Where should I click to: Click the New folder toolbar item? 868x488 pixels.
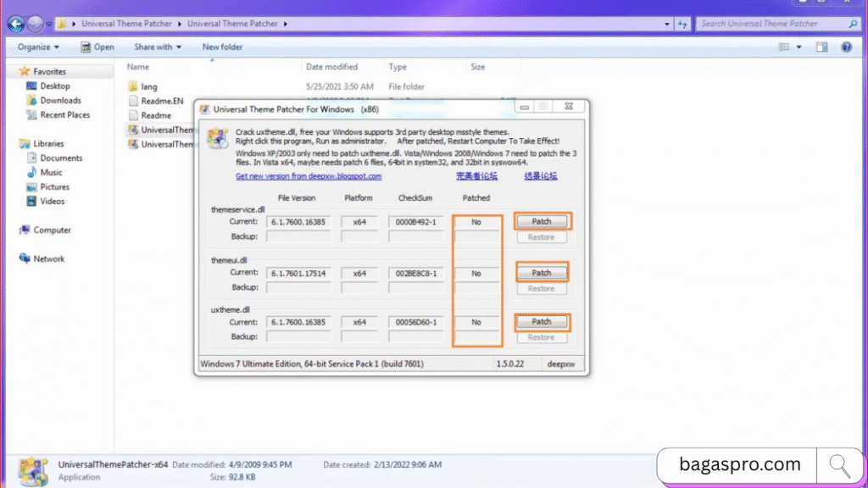222,47
